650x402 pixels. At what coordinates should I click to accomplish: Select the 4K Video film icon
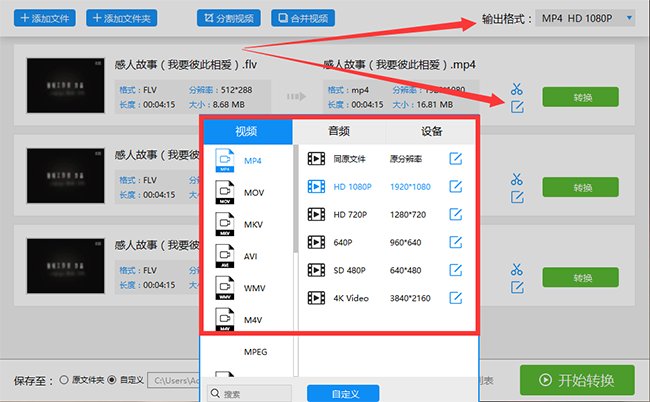pyautogui.click(x=316, y=298)
